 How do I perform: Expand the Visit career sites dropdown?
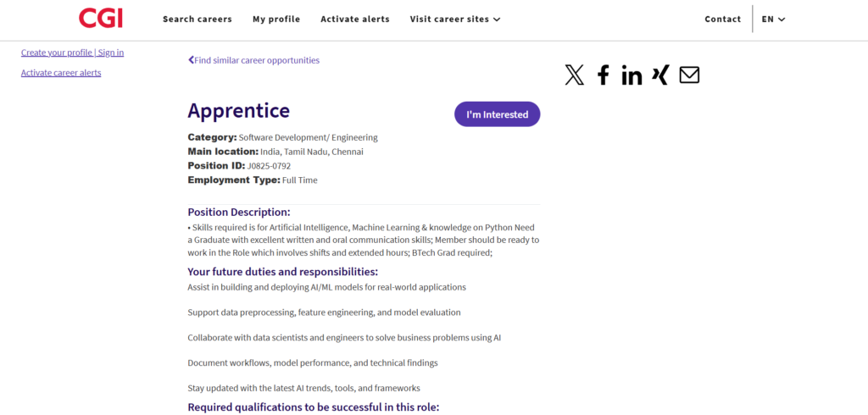[455, 19]
